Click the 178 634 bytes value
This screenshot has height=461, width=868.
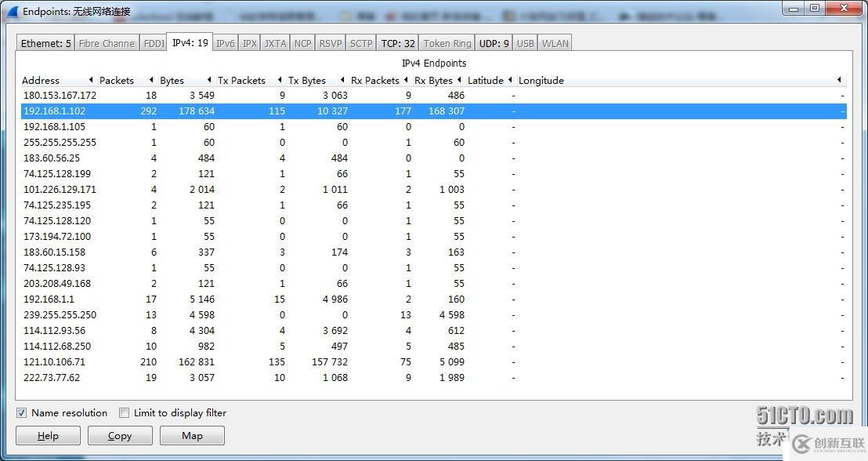click(196, 111)
